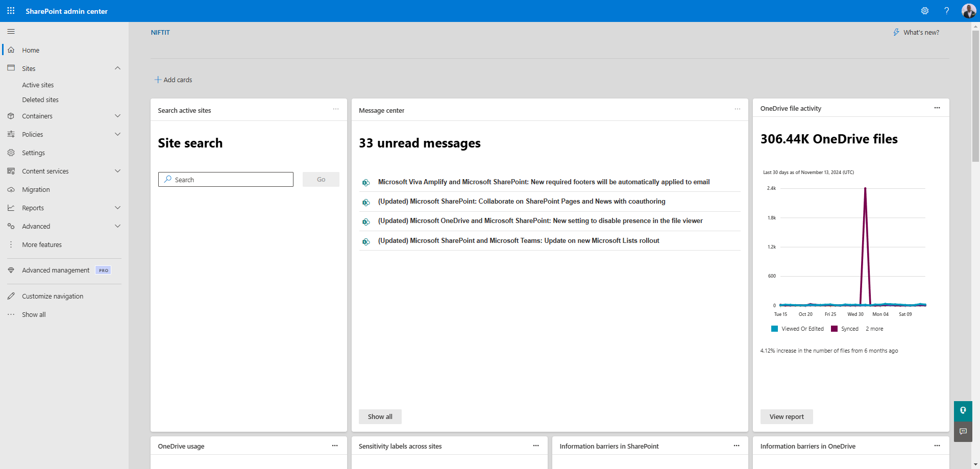Click the Home house icon
This screenshot has width=980, height=469.
point(11,50)
